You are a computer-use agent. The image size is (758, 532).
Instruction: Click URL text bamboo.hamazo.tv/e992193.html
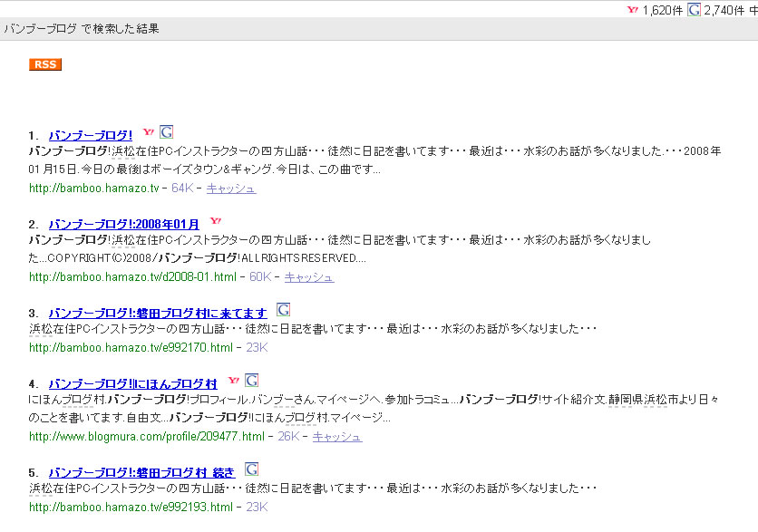pos(131,508)
